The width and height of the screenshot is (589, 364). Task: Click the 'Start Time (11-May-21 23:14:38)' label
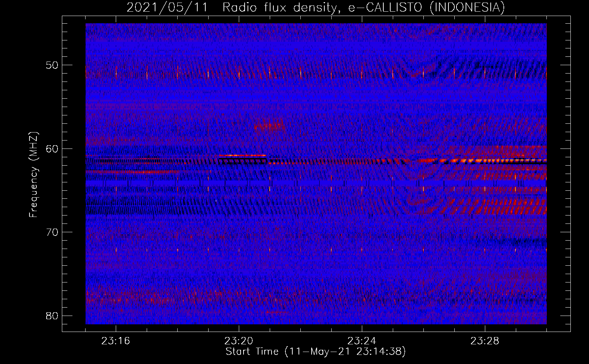pyautogui.click(x=316, y=352)
